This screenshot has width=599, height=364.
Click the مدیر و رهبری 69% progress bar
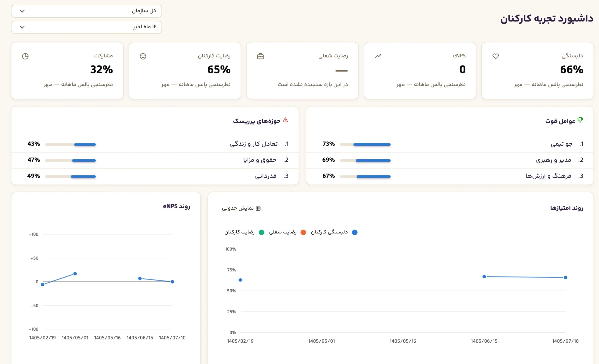point(365,160)
